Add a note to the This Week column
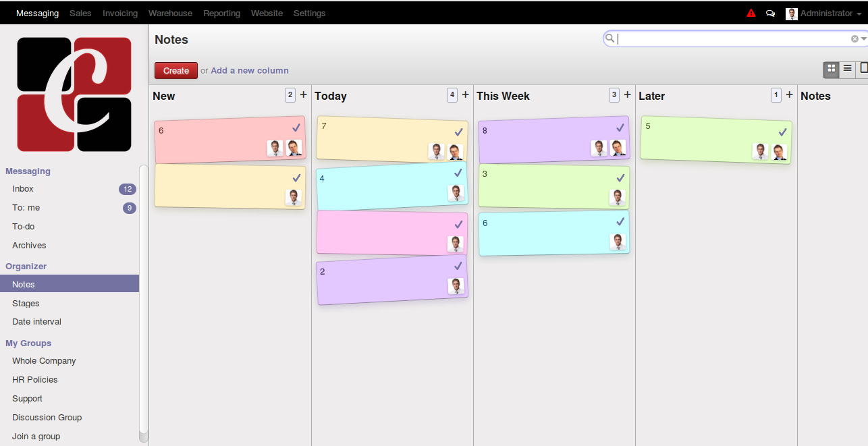The image size is (868, 446). pyautogui.click(x=628, y=95)
